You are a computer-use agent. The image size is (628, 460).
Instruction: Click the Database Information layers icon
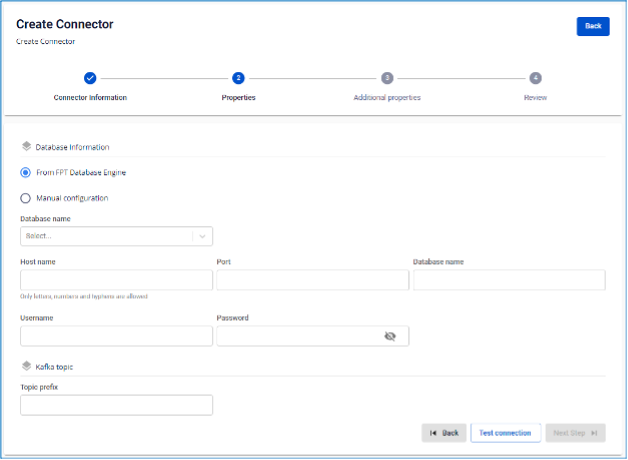[x=26, y=147]
